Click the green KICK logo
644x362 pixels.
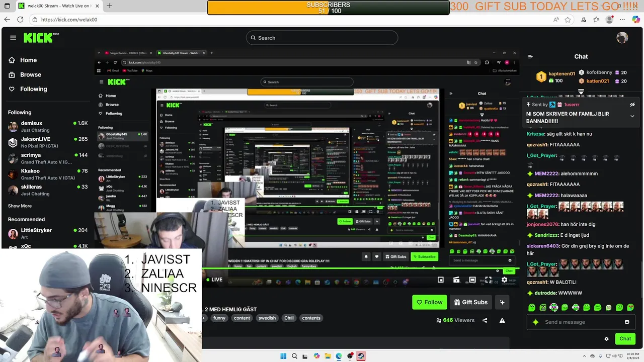click(41, 38)
